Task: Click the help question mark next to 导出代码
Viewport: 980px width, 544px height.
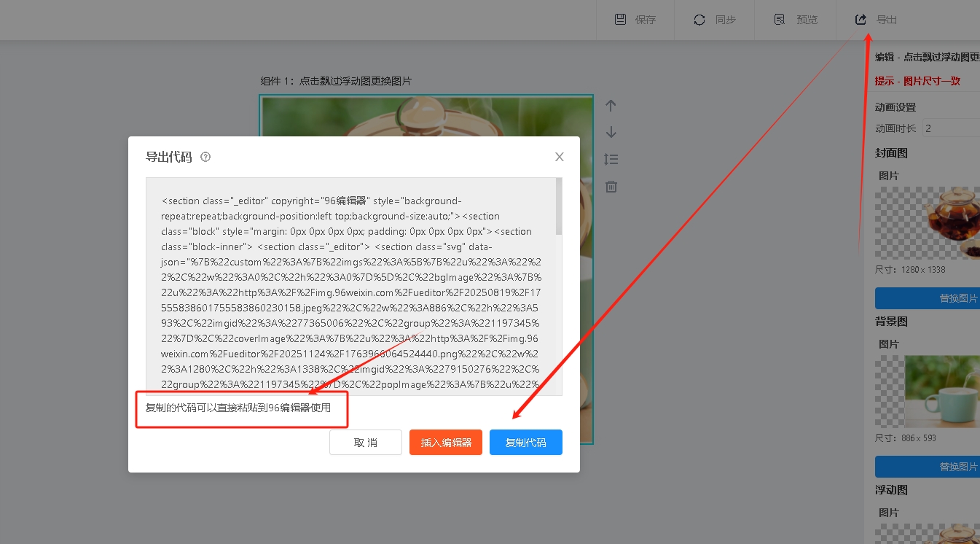Action: click(205, 157)
